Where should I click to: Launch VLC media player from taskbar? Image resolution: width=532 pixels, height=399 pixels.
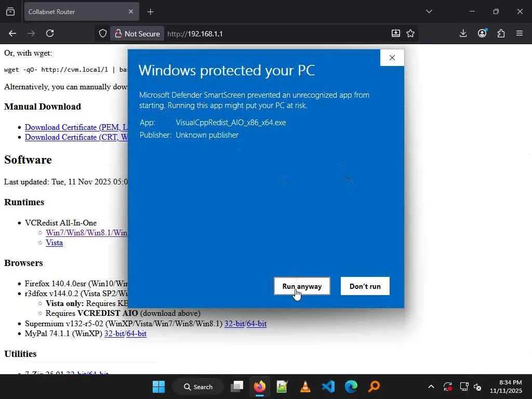tap(305, 387)
